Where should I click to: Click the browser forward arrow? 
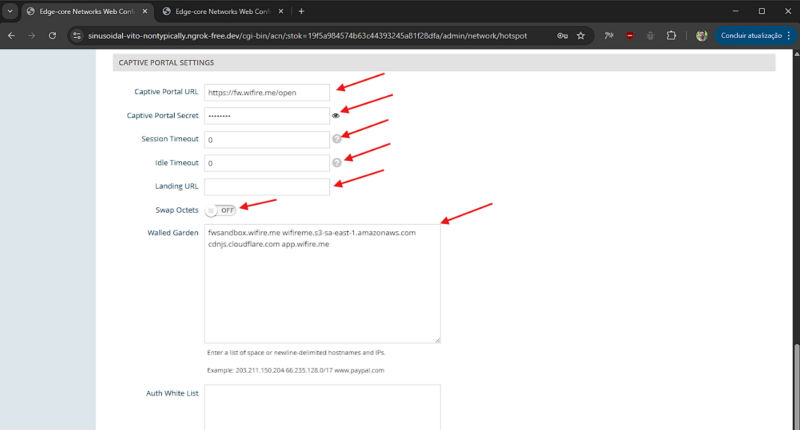coord(32,36)
